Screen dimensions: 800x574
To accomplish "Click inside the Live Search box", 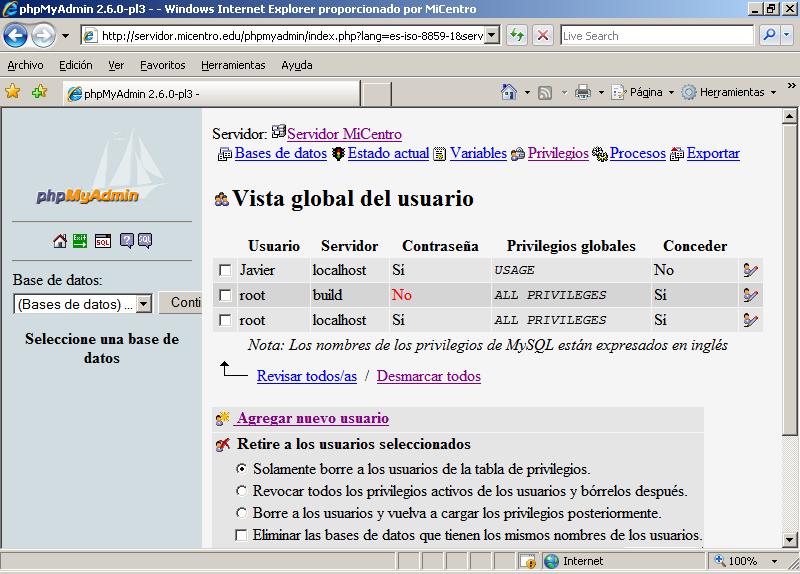I will click(655, 35).
